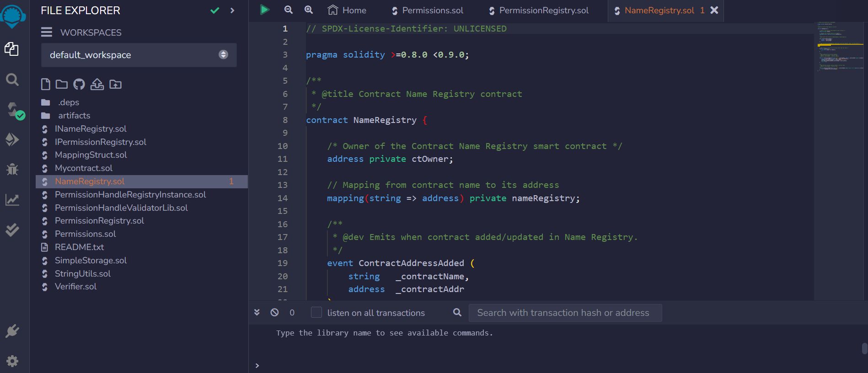Clear the terminal console icon

[x=274, y=312]
